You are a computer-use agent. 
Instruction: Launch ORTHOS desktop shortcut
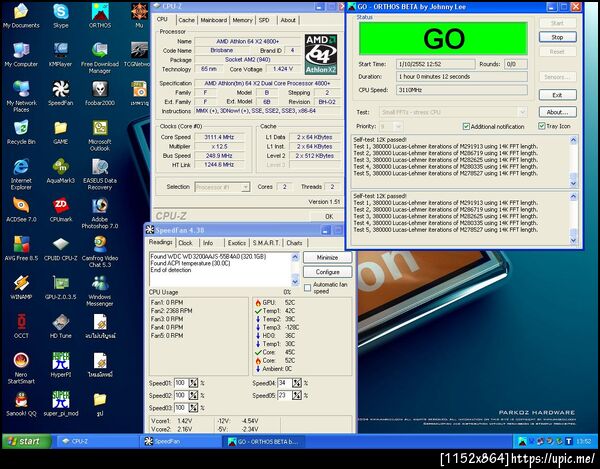100,16
